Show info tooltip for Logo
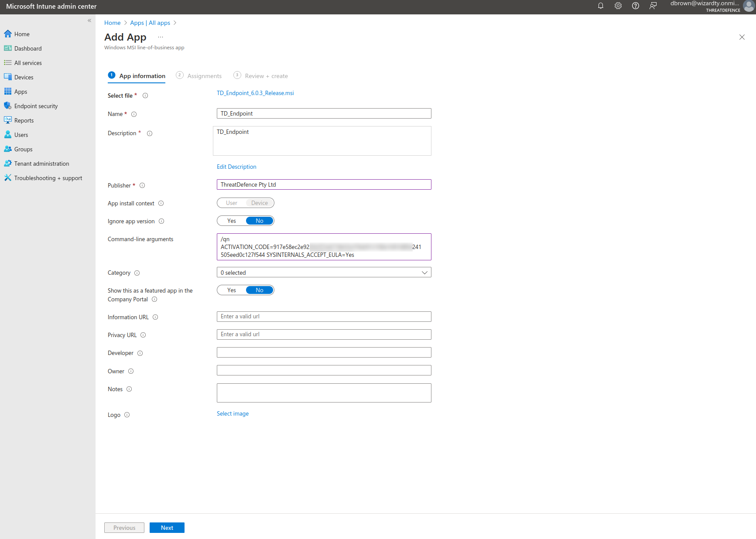756x539 pixels. 127,415
